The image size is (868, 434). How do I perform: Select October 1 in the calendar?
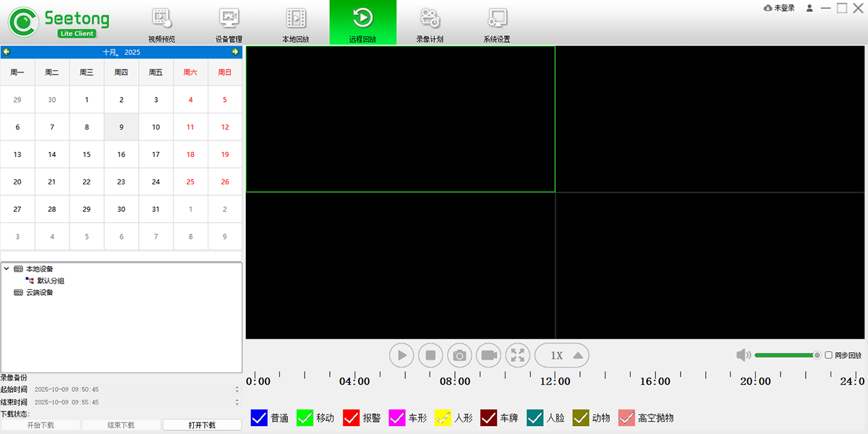tap(87, 100)
